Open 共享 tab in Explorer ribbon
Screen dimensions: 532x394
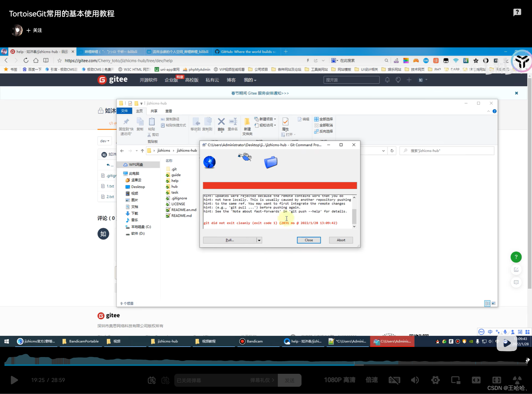pos(154,111)
